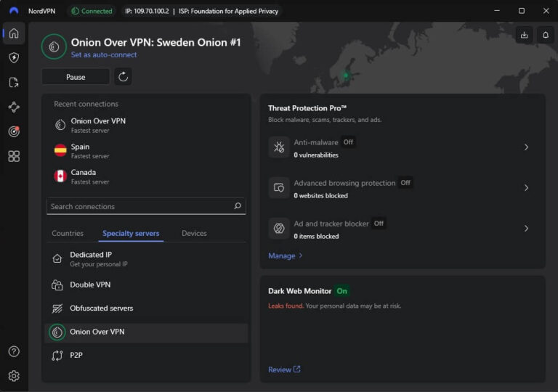Connect to recent Onion Over VPN
Viewport: 558px width, 392px height.
[x=146, y=125]
